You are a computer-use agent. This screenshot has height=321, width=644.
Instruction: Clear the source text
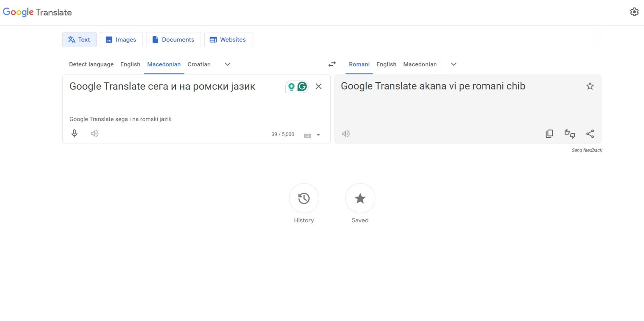[319, 87]
